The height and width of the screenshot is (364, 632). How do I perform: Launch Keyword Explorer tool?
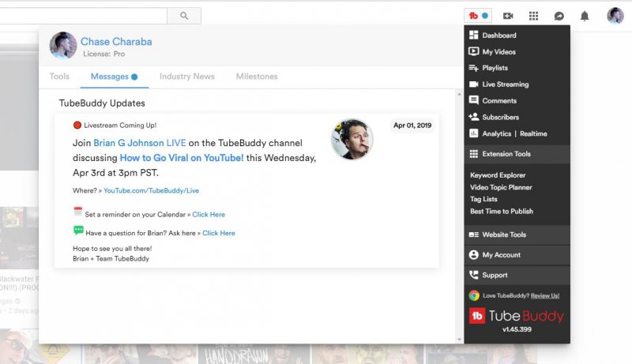click(x=498, y=175)
